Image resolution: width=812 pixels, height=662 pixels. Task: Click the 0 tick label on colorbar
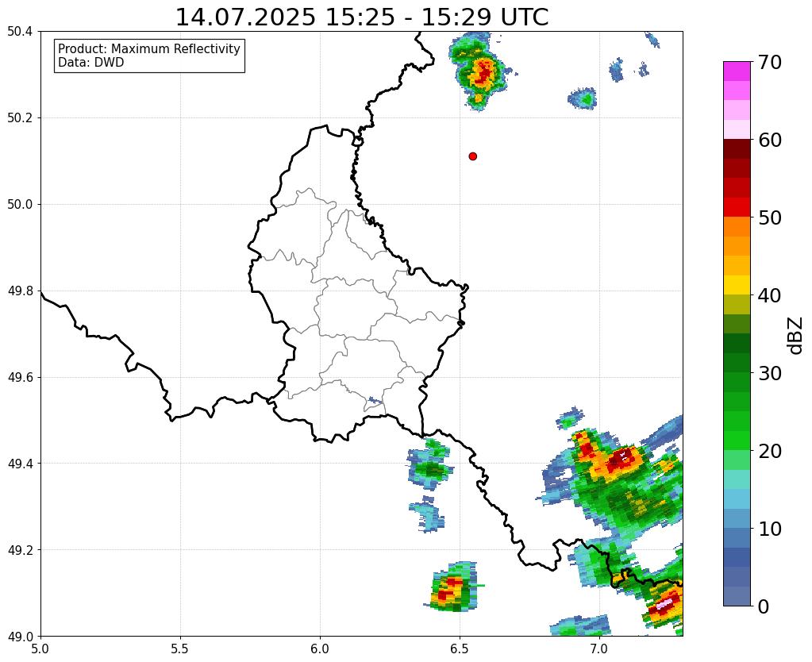pos(764,606)
